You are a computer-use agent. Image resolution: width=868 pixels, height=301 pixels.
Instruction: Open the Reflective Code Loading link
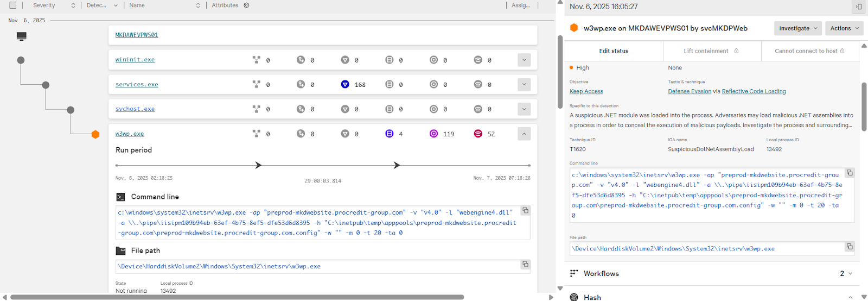(754, 91)
